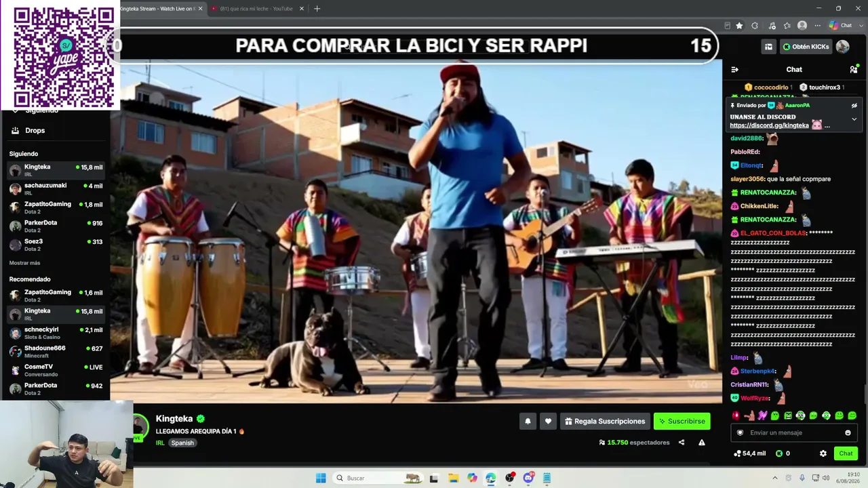Follow the channel with the heart icon
868x488 pixels.
548,421
